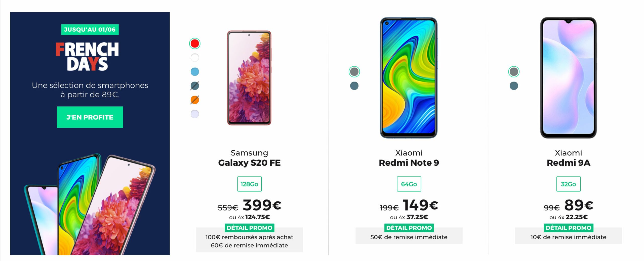Select the red color for Galaxy S20 FE
644x261 pixels.
coord(195,43)
